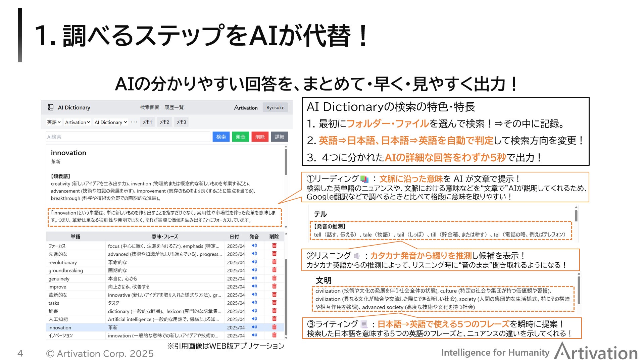
Task: Play pronunciation for 人工知能 row
Action: tap(254, 319)
